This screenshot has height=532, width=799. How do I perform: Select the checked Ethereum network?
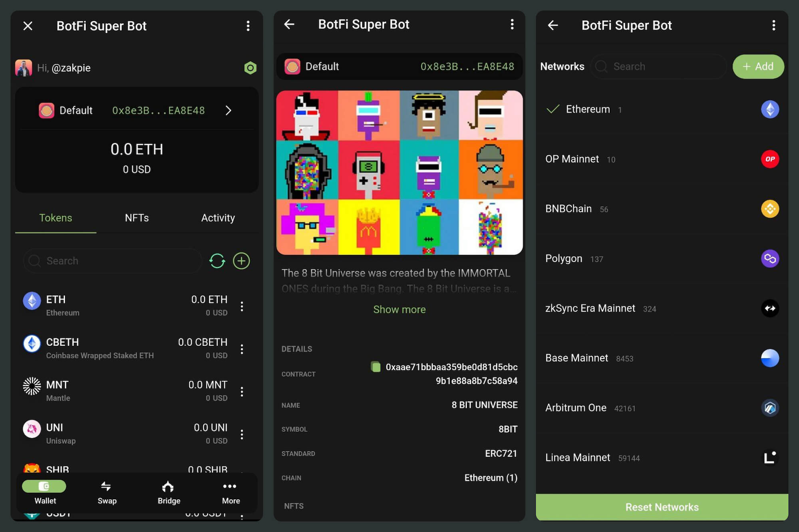[x=587, y=109]
